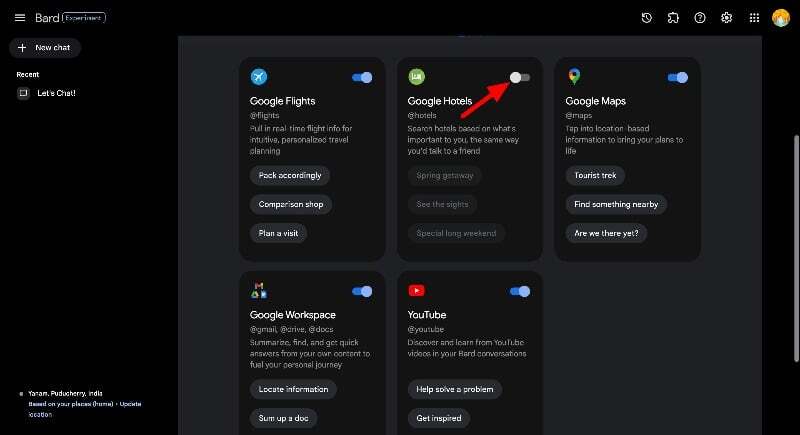This screenshot has height=435, width=800.
Task: Turn off Google Workspace extension toggle
Action: 362,291
